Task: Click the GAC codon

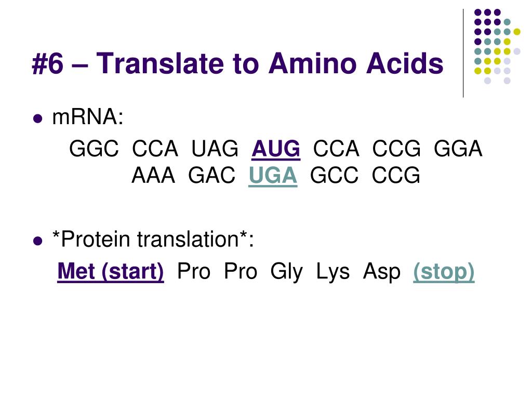Action: pyautogui.click(x=211, y=176)
